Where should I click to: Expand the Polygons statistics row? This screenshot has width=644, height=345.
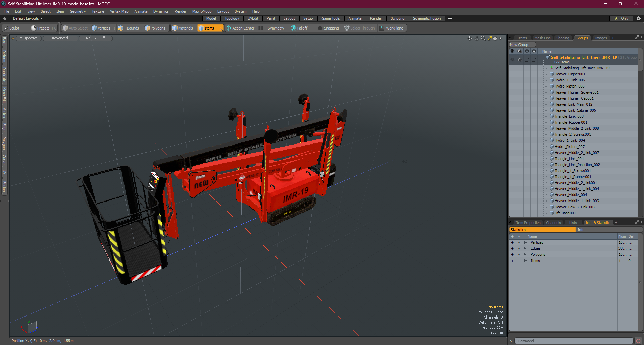[x=525, y=254]
